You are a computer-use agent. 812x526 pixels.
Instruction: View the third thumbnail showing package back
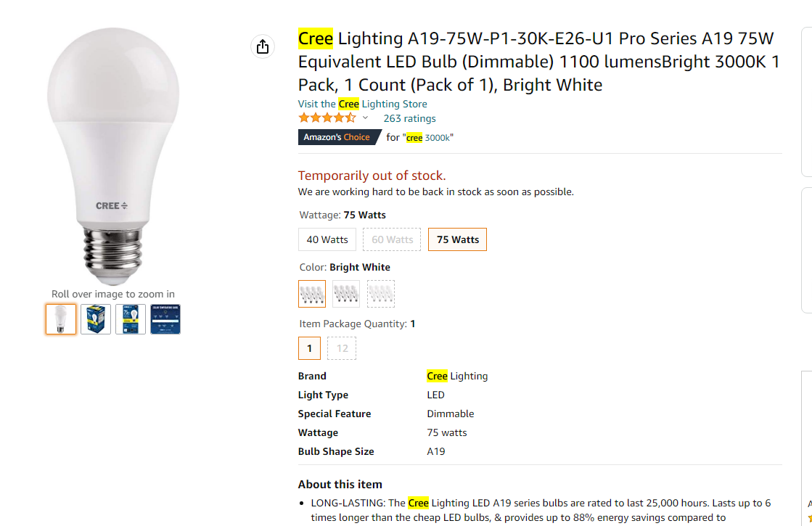(131, 319)
